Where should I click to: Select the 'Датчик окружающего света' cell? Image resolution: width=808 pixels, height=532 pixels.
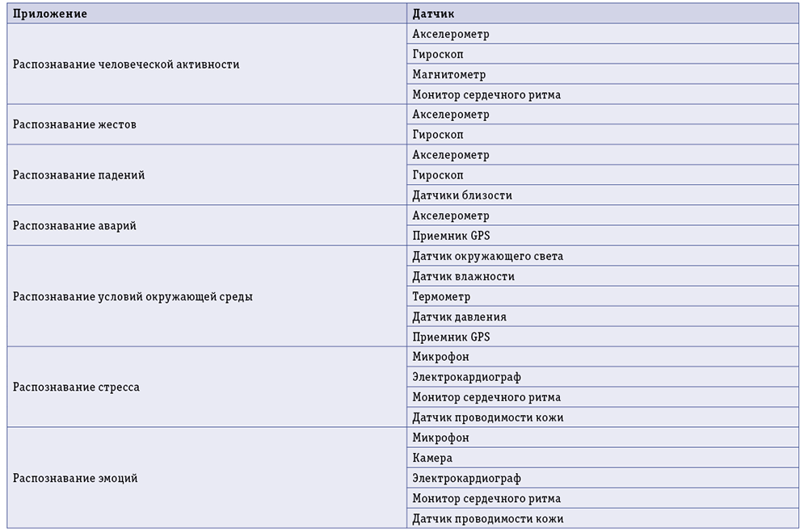point(603,256)
